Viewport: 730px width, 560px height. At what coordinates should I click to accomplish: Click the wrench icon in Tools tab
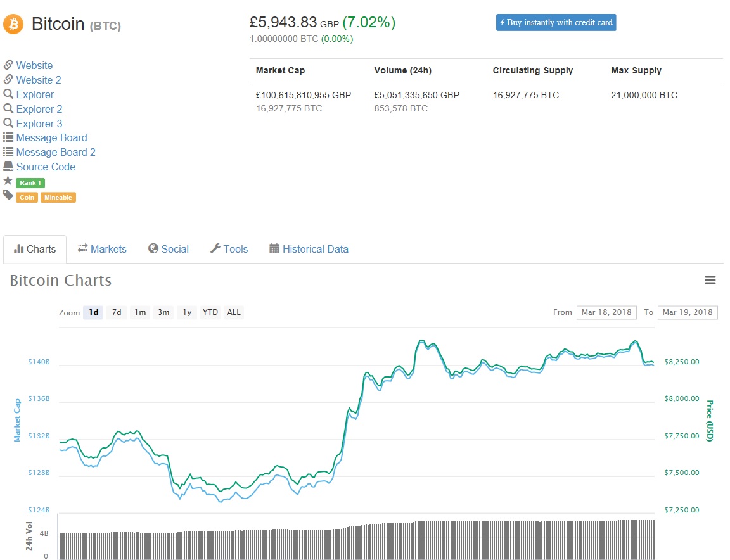coord(215,248)
